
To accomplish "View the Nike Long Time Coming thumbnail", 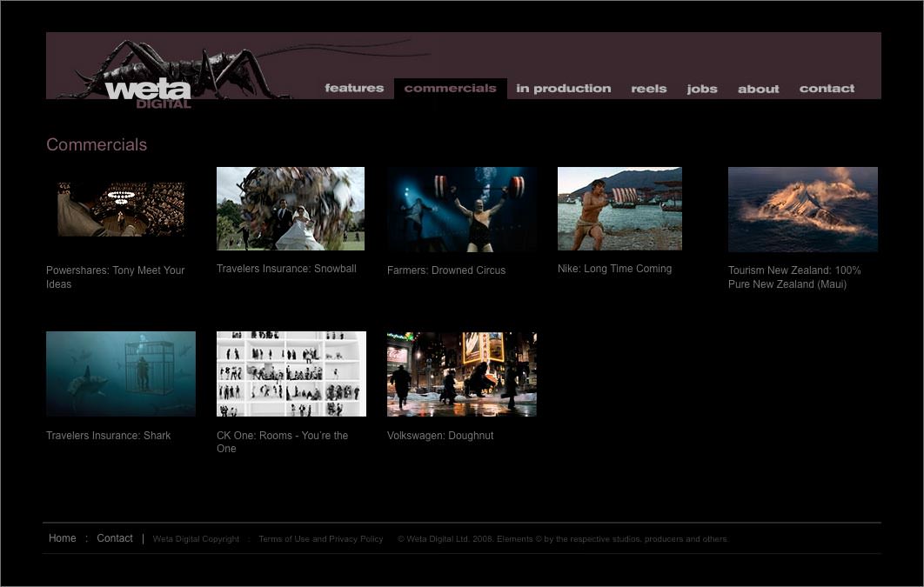I will [x=620, y=209].
